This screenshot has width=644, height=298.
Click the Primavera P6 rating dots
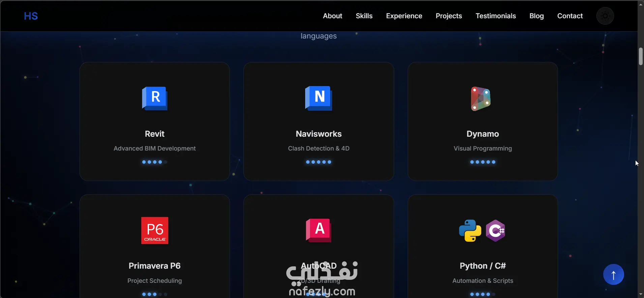click(x=155, y=294)
